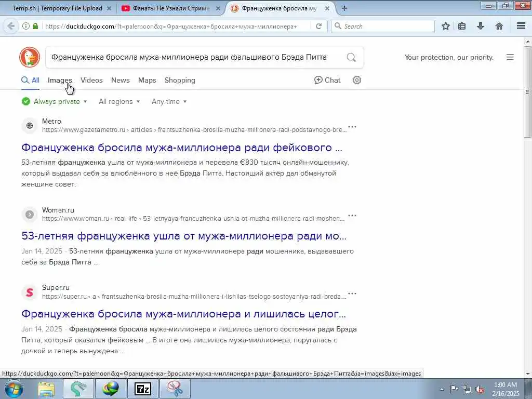This screenshot has width=532, height=399.
Task: Open DuckDuckGo side menu hamburger icon
Action: click(x=510, y=57)
